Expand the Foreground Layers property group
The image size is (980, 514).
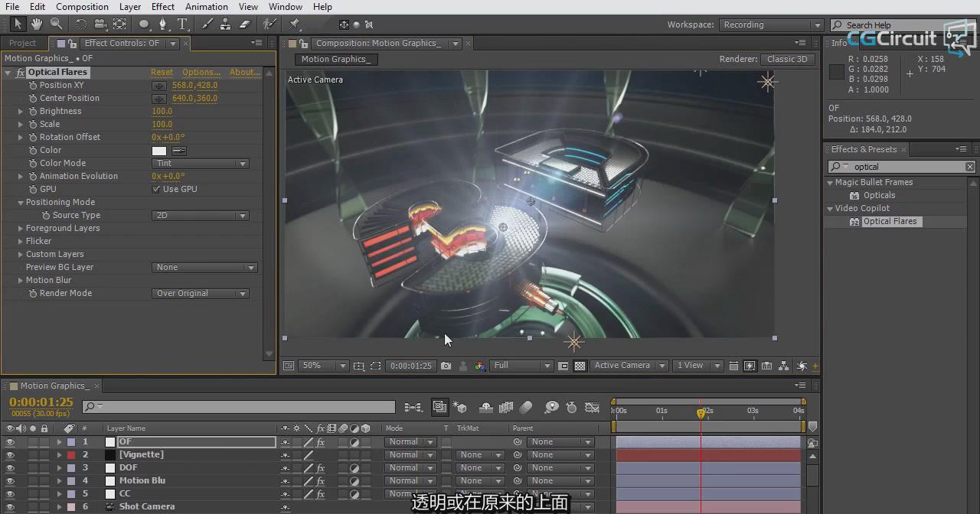[21, 228]
